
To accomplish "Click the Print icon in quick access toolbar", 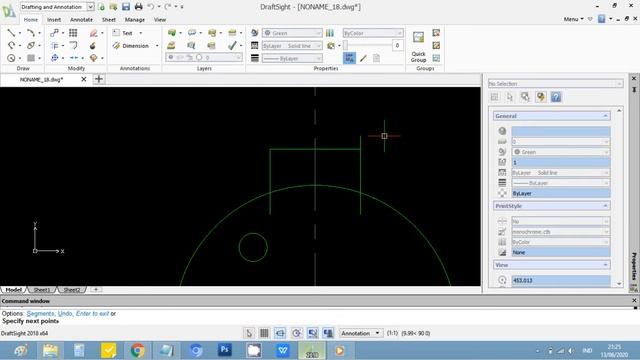I will pos(139,7).
